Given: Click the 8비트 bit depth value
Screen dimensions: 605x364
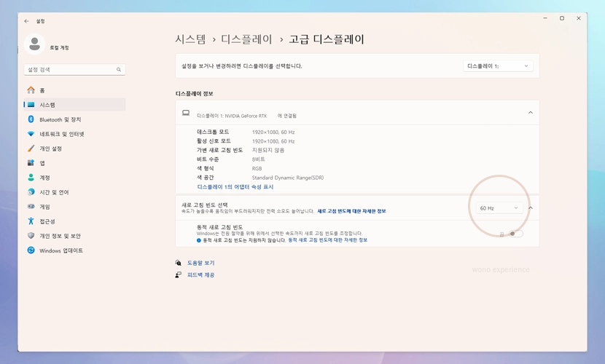Looking at the screenshot, I should [258, 159].
